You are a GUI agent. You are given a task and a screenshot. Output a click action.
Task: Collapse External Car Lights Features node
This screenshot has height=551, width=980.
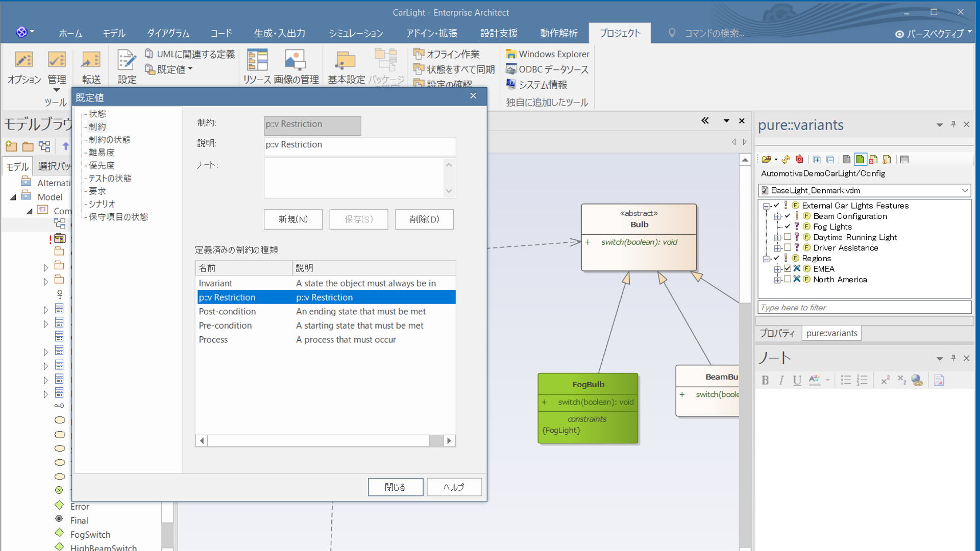[766, 206]
